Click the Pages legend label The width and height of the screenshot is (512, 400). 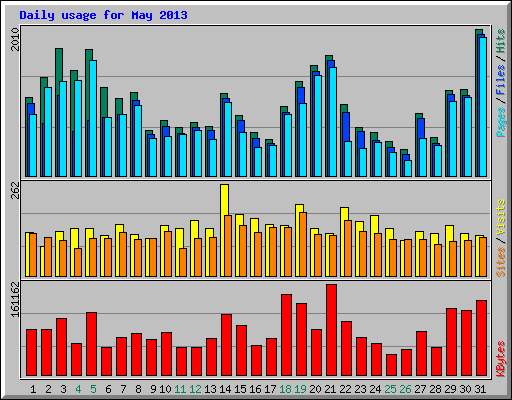[x=500, y=122]
